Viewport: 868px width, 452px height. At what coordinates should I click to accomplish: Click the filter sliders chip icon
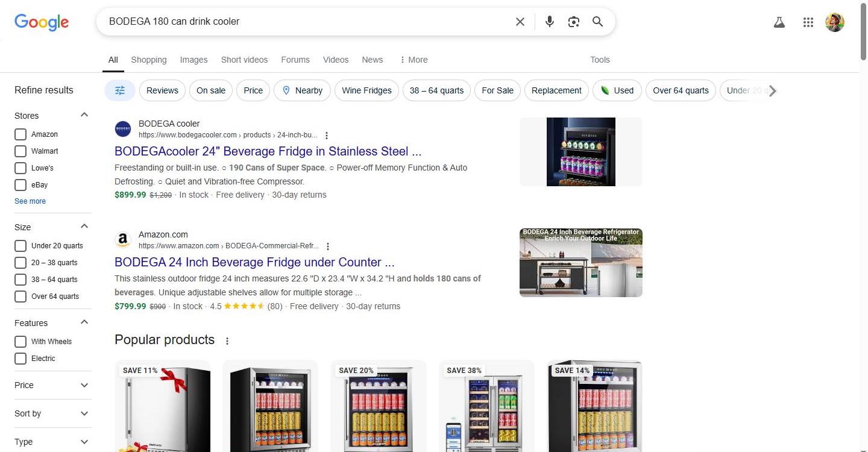pos(120,90)
